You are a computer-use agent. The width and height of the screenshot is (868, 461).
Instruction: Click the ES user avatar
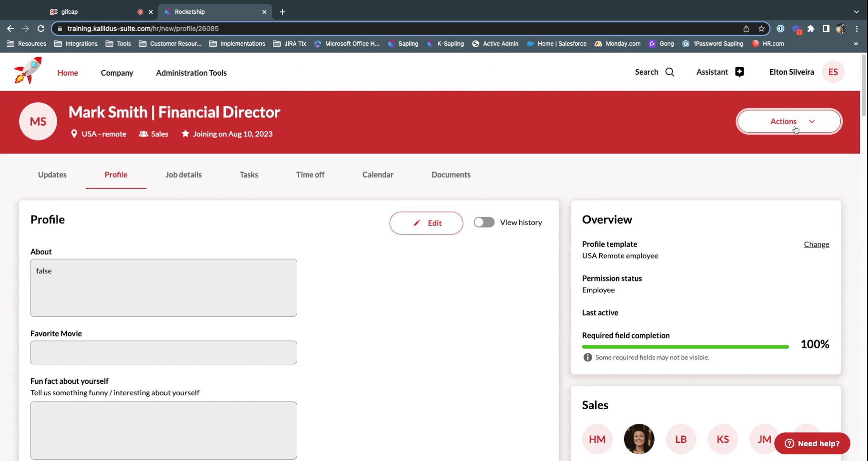click(x=833, y=72)
